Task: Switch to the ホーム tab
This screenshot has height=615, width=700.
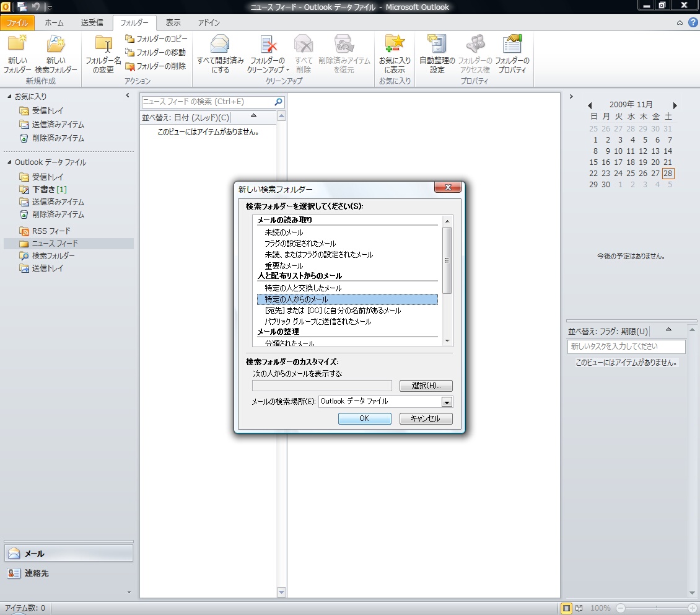Action: (x=54, y=23)
